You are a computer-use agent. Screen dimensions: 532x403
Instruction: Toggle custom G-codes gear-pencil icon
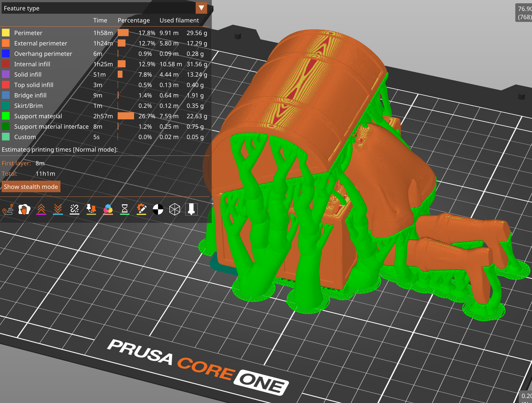141,209
